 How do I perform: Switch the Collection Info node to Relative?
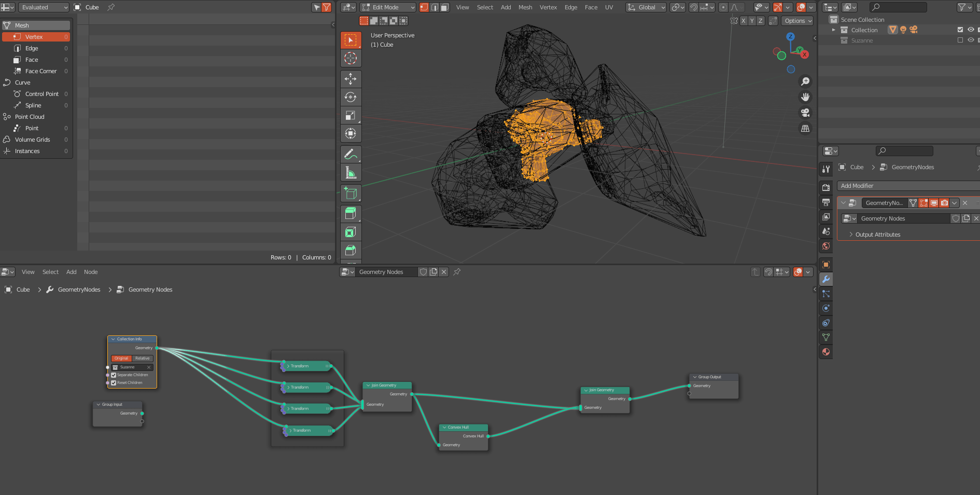tap(142, 358)
